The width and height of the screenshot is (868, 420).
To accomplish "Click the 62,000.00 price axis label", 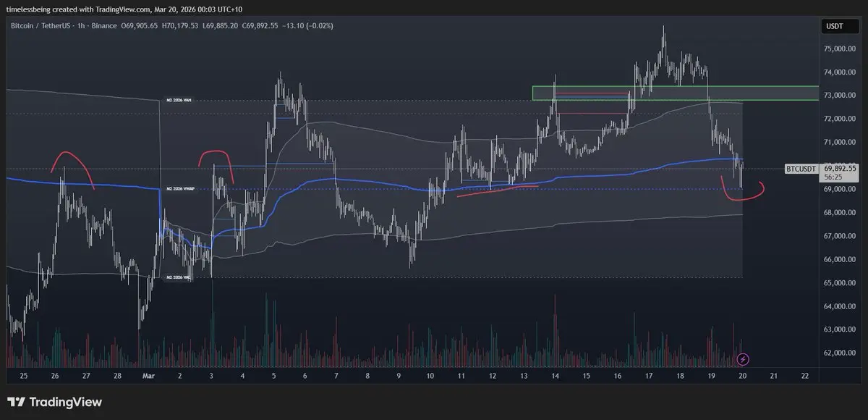I will tap(840, 353).
